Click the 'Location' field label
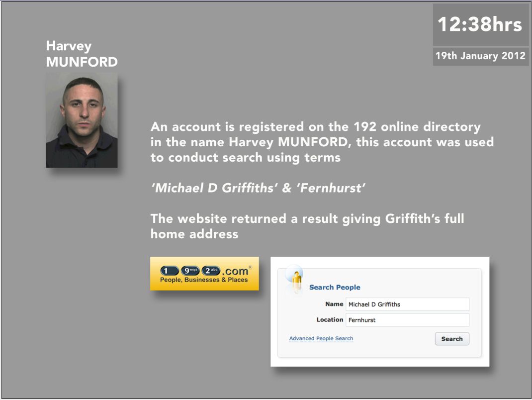 (330, 319)
